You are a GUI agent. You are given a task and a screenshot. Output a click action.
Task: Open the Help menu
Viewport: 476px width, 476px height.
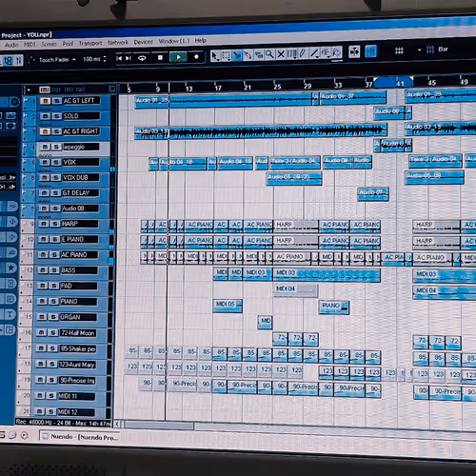(200, 40)
